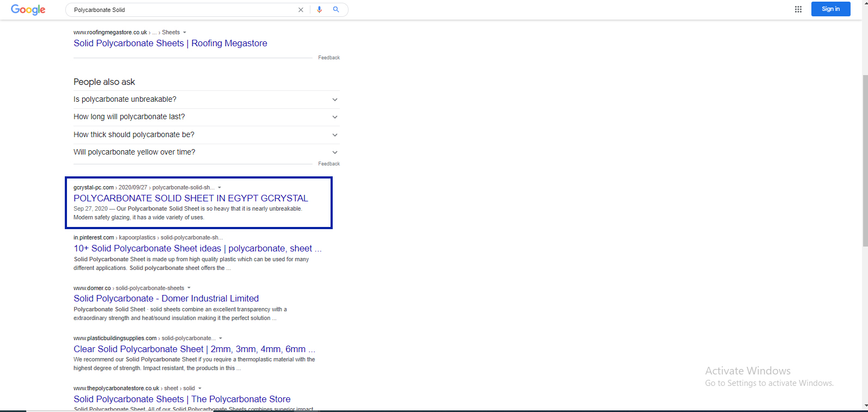The width and height of the screenshot is (868, 412).
Task: Open POLYCARBONATE SOLID SHEET IN EGYPT GCRYSTAL result
Action: (x=191, y=198)
